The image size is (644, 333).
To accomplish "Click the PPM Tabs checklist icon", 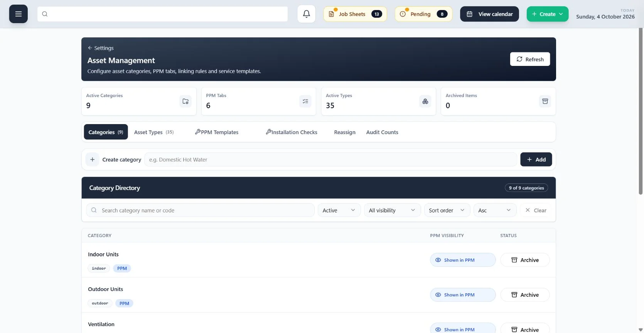I will coord(305,101).
